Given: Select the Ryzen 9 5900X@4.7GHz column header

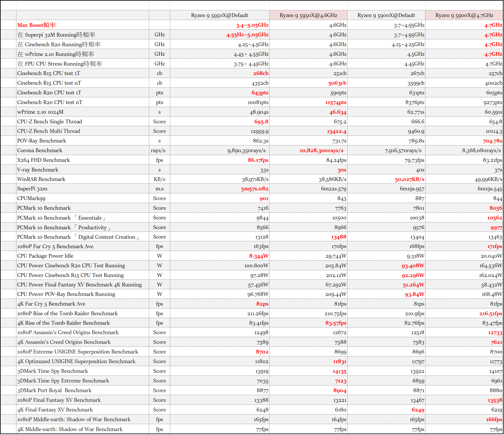Looking at the screenshot, I should click(x=464, y=15).
